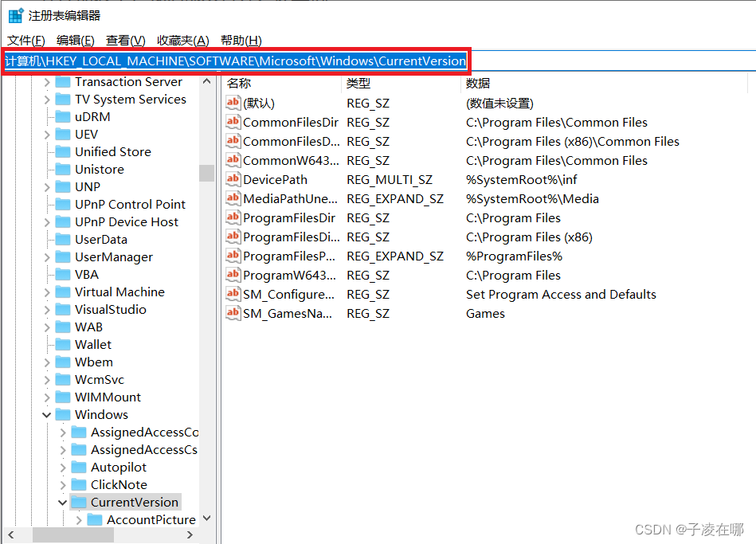This screenshot has height=544, width=756.
Task: Click the ProgramFilesP... string value icon
Action: click(x=233, y=255)
